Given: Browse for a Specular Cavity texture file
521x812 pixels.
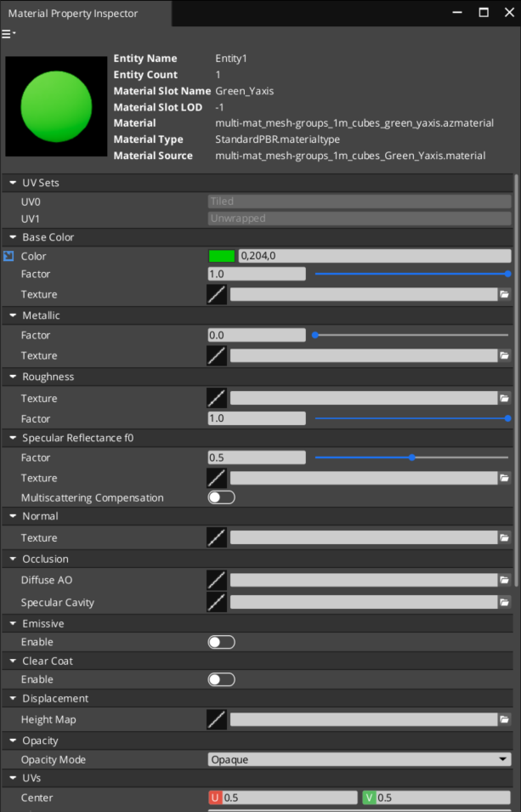Looking at the screenshot, I should coord(504,602).
